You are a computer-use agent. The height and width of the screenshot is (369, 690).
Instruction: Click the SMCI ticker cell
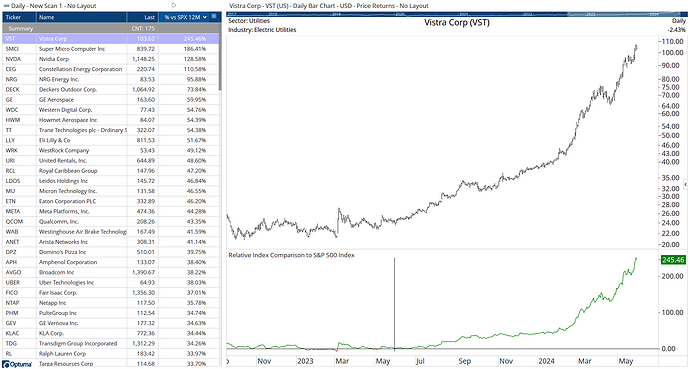coord(19,49)
